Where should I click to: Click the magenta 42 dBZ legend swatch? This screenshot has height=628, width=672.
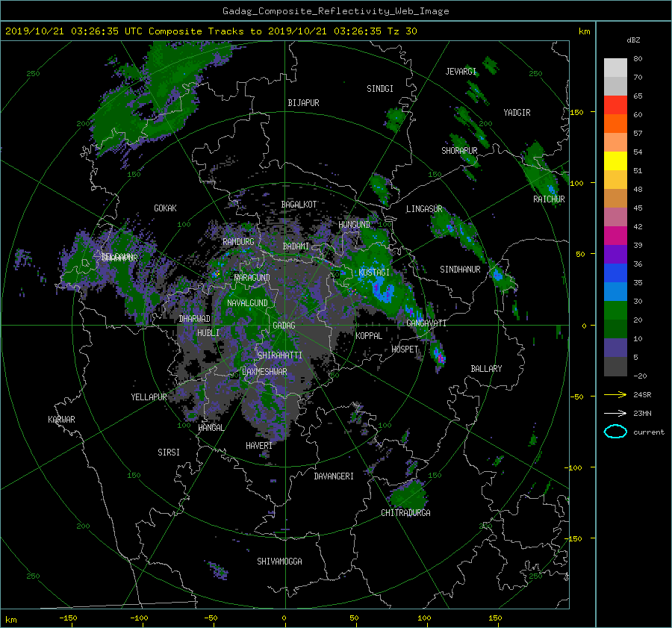[x=615, y=235]
